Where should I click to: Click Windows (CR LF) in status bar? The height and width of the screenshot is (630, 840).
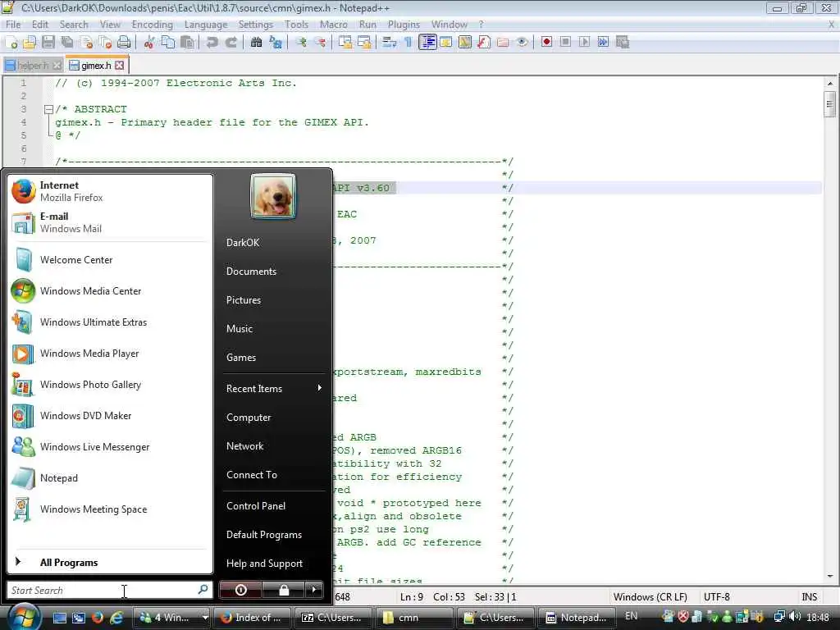650,597
